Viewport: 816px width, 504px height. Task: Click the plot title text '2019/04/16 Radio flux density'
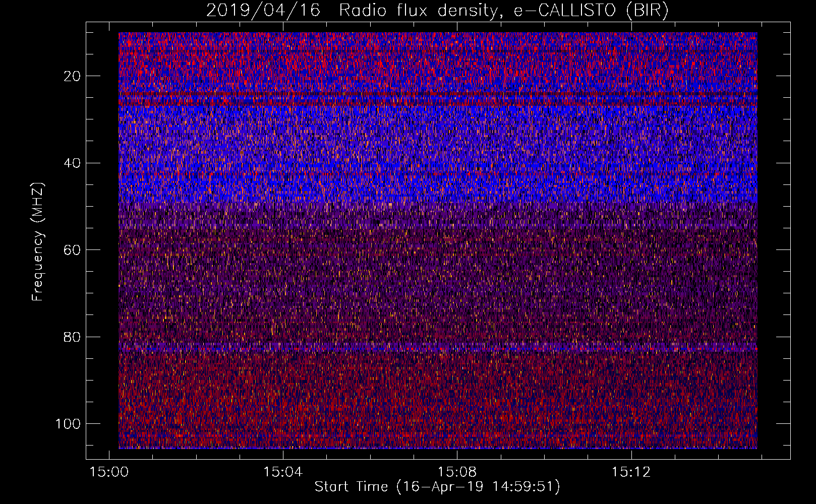pos(352,11)
